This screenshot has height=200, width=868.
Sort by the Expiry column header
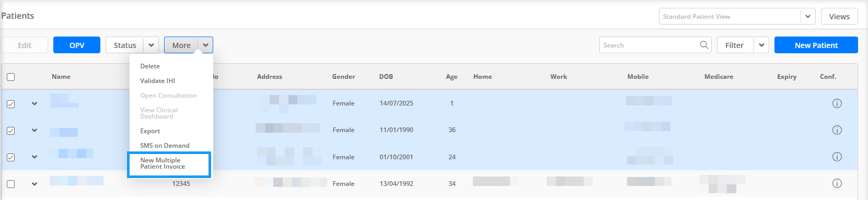[787, 77]
